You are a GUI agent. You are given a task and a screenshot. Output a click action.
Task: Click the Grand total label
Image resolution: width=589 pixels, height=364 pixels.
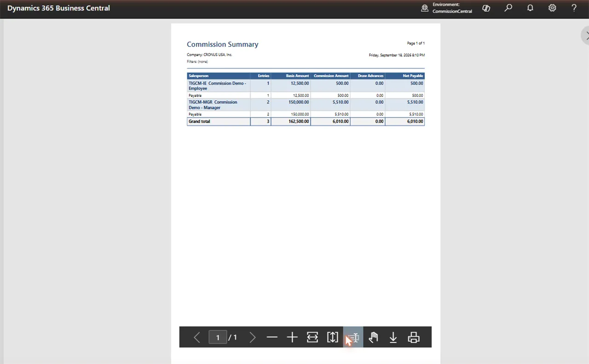[x=199, y=121]
